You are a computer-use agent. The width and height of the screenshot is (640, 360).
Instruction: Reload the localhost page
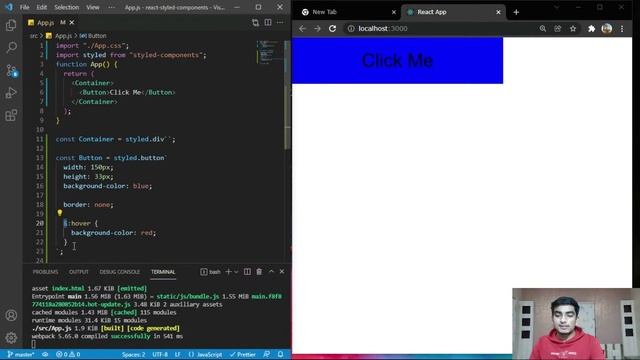(333, 29)
